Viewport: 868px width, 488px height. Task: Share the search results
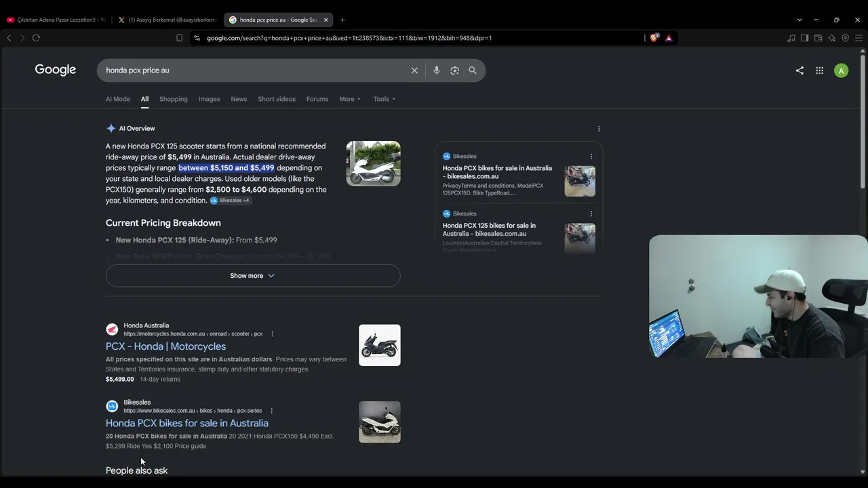tap(800, 70)
